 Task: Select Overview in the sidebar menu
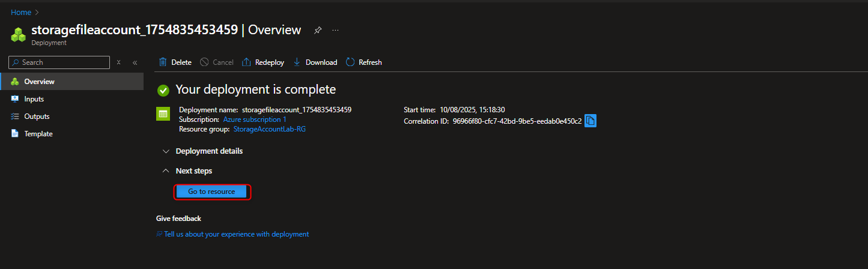coord(72,82)
